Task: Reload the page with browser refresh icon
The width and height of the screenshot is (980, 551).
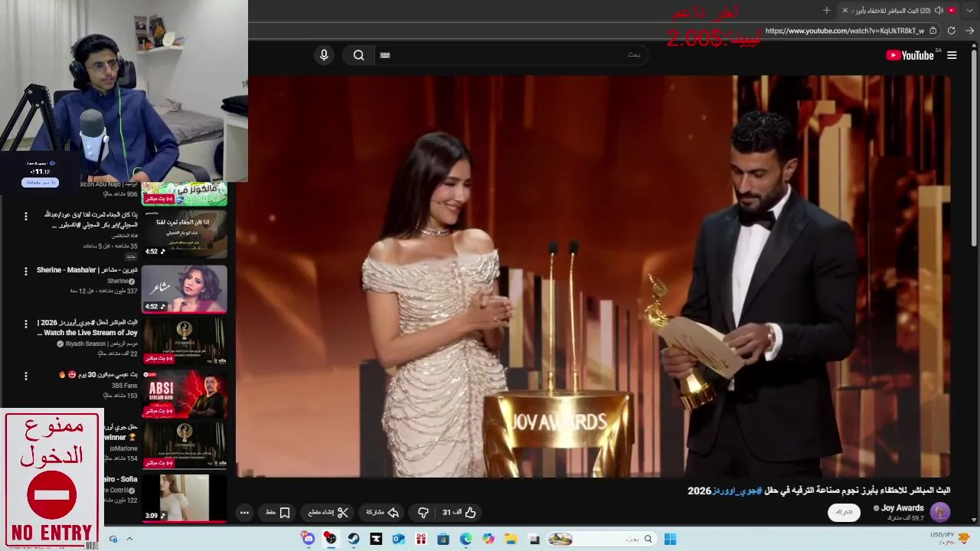Action: tap(951, 31)
